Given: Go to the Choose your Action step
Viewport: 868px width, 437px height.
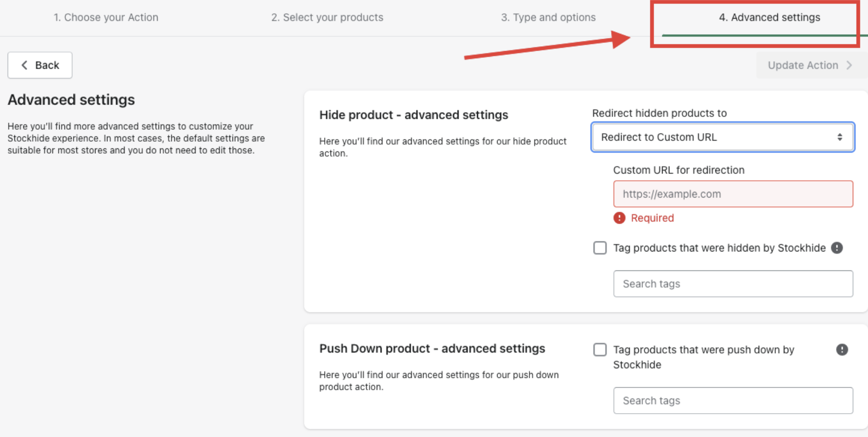Looking at the screenshot, I should pyautogui.click(x=106, y=18).
